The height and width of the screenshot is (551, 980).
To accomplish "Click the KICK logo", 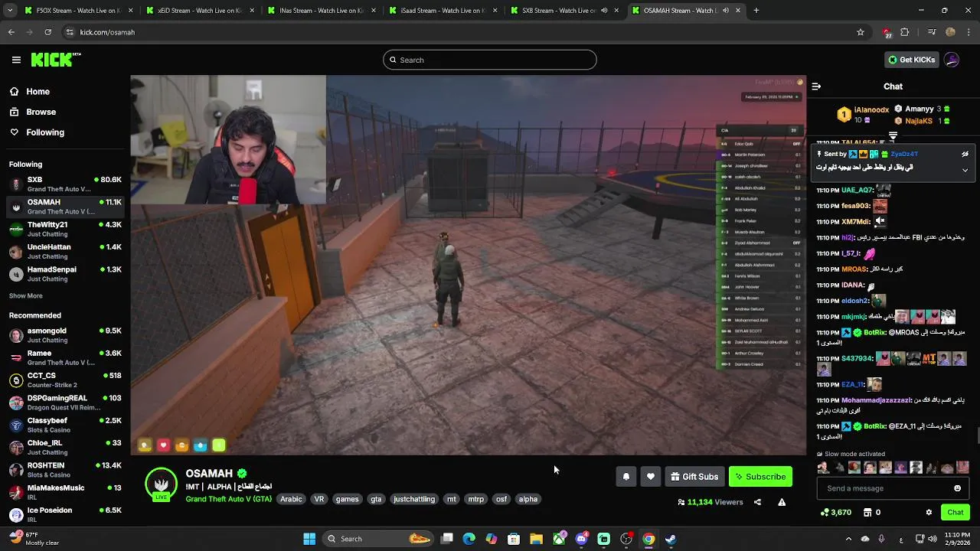I will 56,60.
